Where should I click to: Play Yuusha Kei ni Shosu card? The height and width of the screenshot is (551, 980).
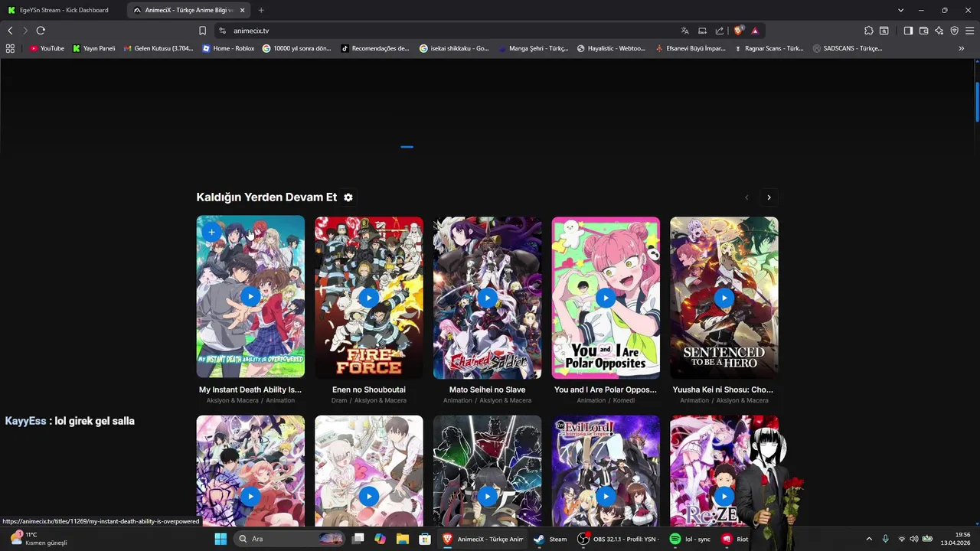coord(724,297)
